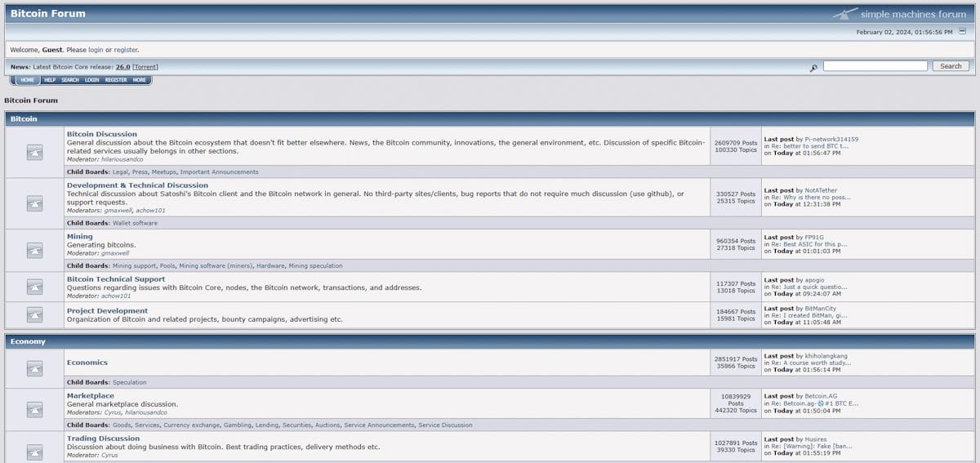Click the Development & Technical Discussion board icon
This screenshot has height=463, width=980.
point(34,203)
